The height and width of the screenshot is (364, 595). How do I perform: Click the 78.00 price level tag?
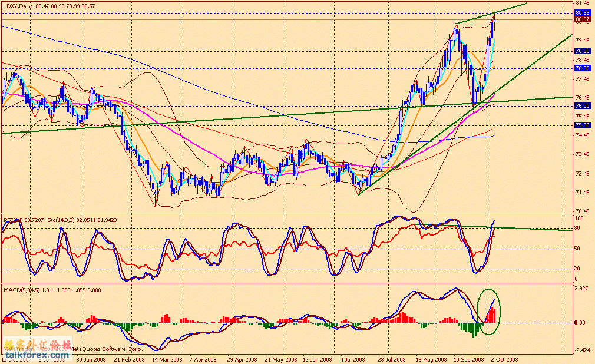[x=581, y=68]
